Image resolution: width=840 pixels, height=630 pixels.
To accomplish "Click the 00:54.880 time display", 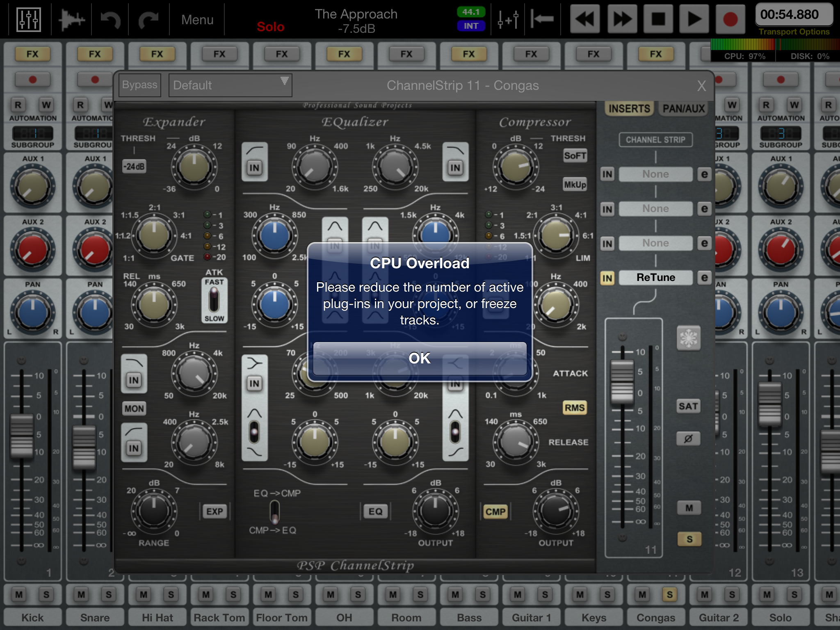I will coord(794,15).
